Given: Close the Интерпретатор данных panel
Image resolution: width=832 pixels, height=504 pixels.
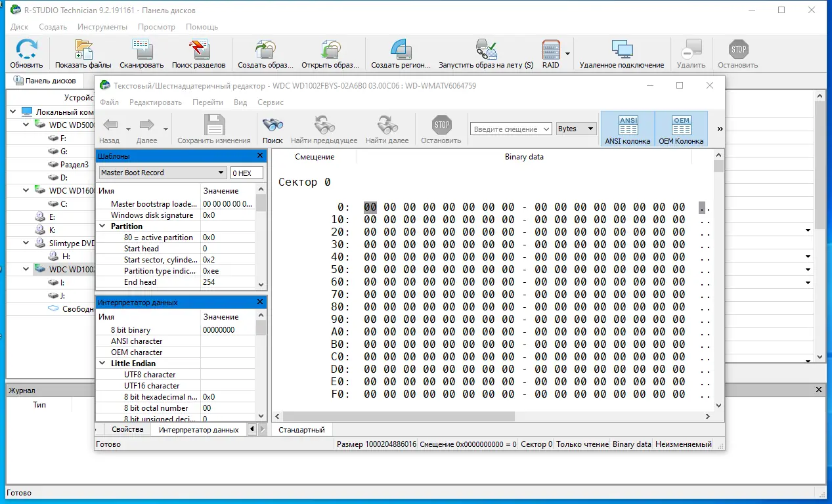Looking at the screenshot, I should click(x=260, y=302).
